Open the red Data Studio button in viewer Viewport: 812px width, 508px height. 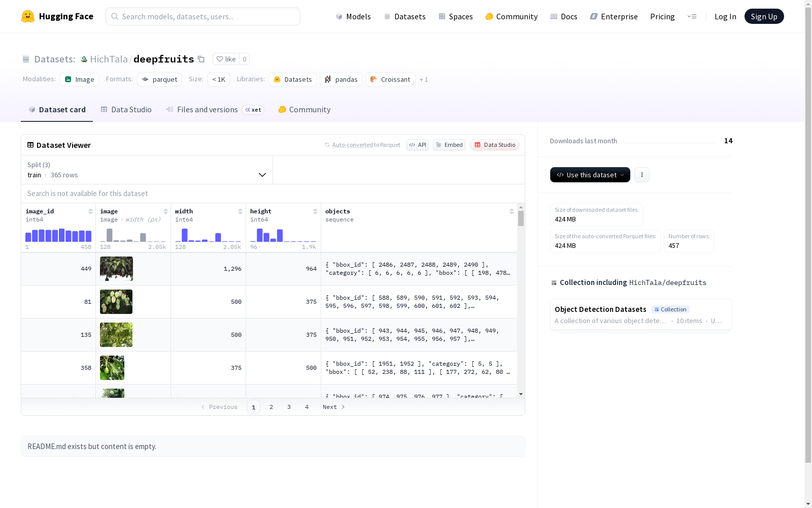(494, 145)
